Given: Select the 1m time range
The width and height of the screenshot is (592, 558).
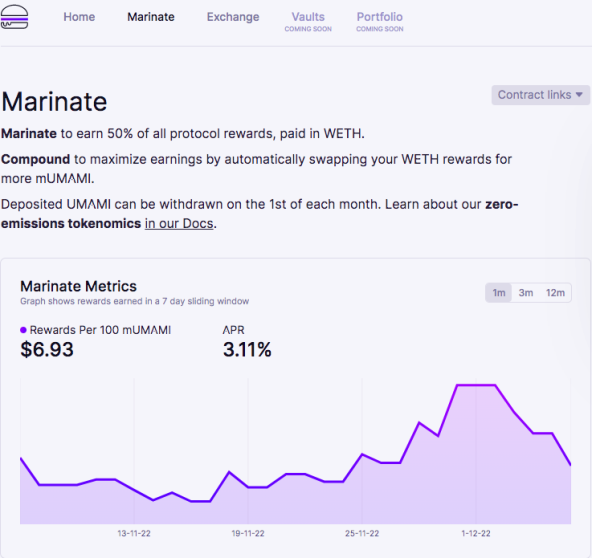Looking at the screenshot, I should (x=499, y=293).
